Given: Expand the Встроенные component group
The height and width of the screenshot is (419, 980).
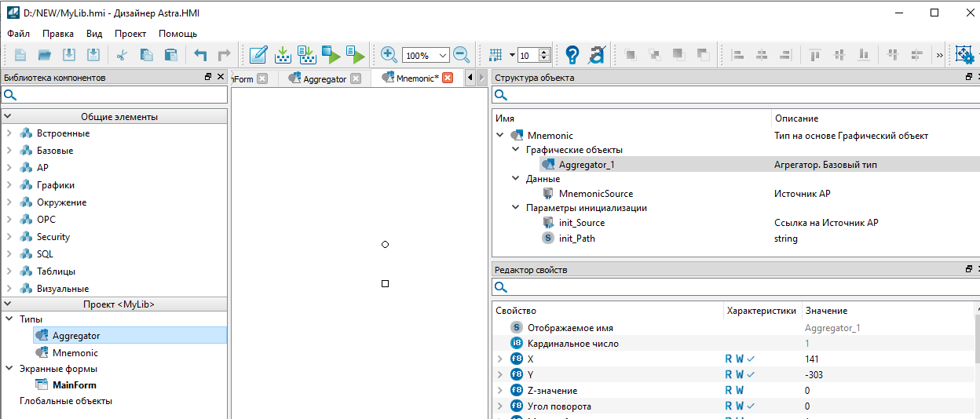Looking at the screenshot, I should click(9, 133).
